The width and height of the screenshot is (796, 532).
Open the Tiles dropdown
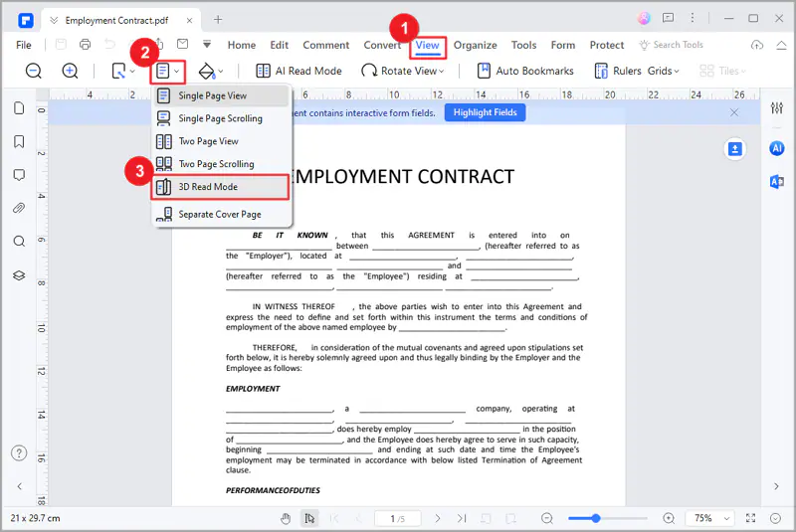point(722,71)
